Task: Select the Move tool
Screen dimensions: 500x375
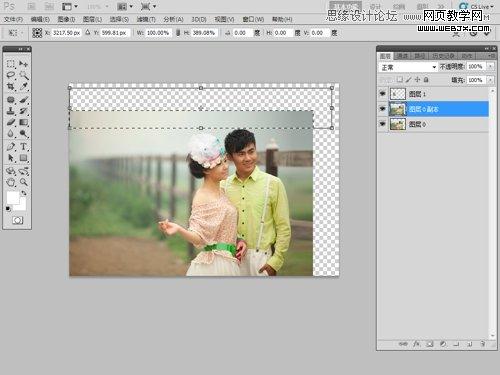Action: [23, 64]
